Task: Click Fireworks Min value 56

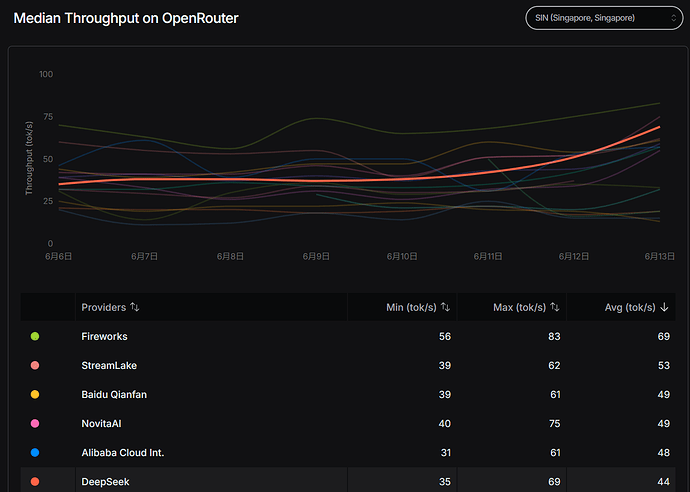Action: (x=445, y=336)
